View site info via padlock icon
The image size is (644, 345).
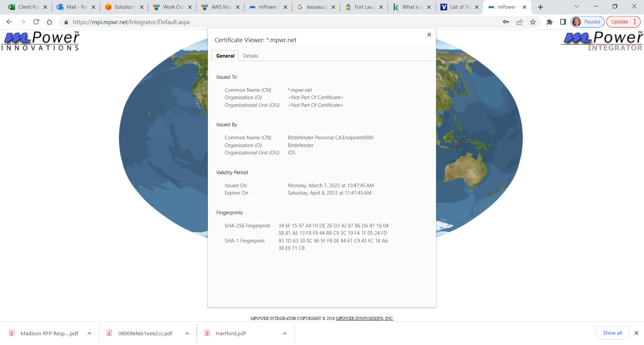[x=66, y=22]
